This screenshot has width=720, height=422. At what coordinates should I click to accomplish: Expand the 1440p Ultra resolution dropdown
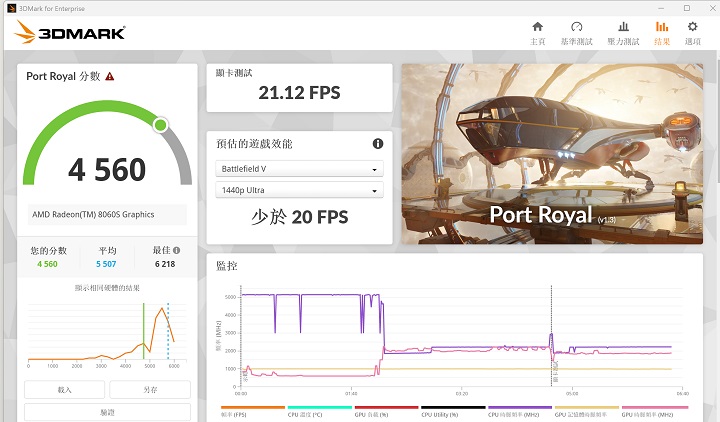[x=299, y=190]
